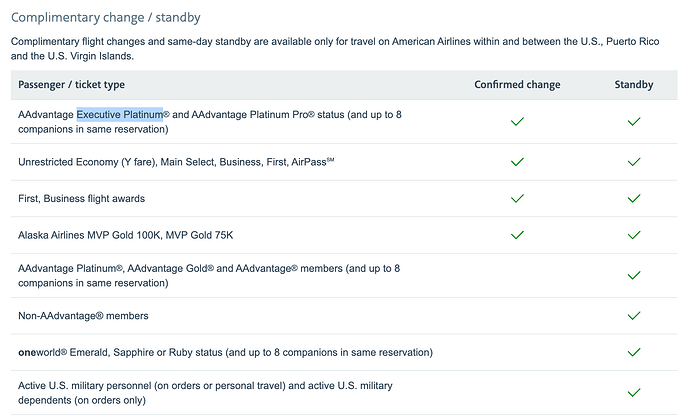
Task: Click Confirmed change checkmark for flight awards row
Action: point(517,198)
